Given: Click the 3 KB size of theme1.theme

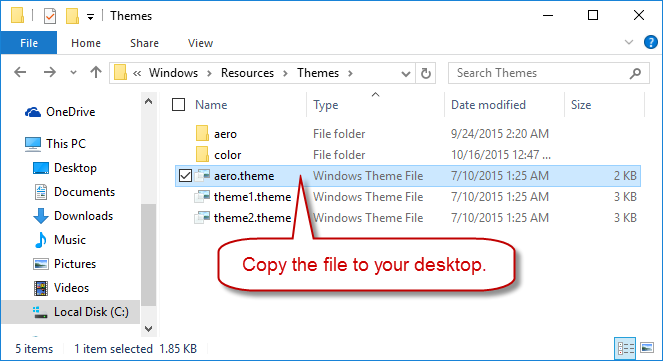Looking at the screenshot, I should (x=625, y=197).
